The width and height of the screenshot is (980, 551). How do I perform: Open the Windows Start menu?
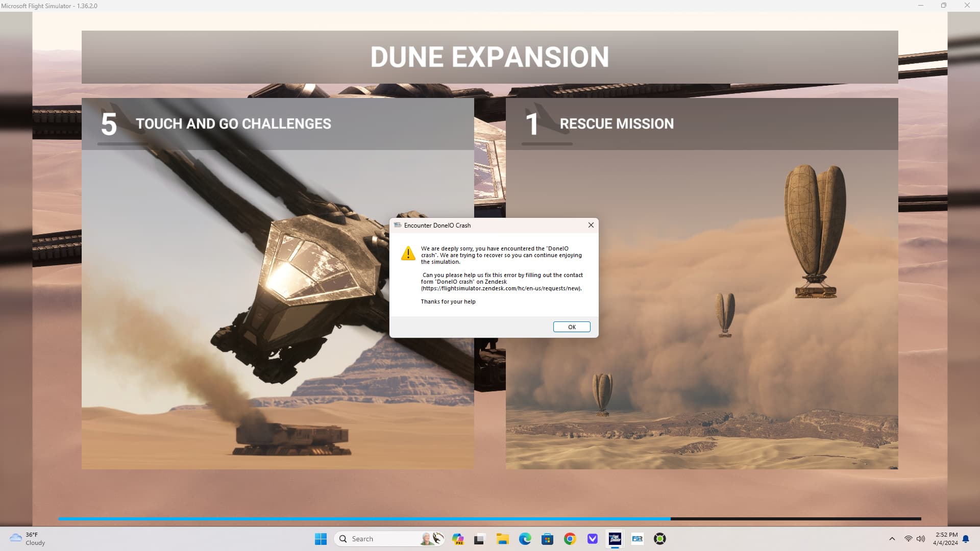coord(321,539)
